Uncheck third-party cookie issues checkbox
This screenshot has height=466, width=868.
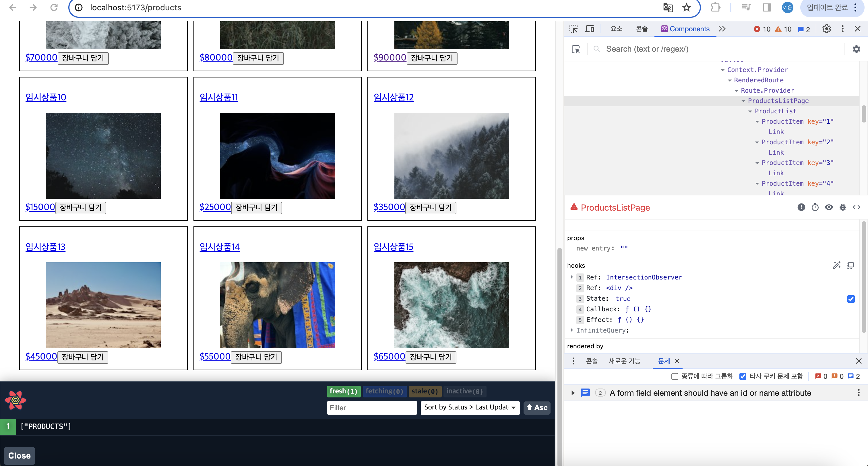[x=743, y=376]
